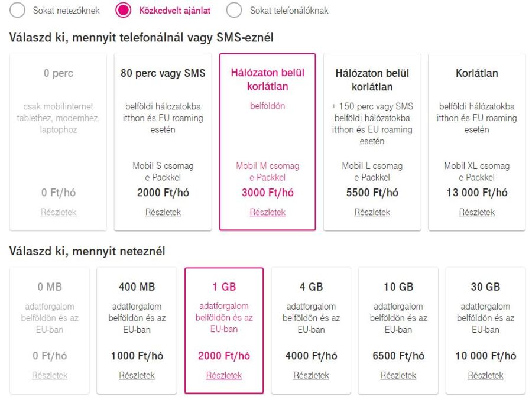Select the 0 perc plan card
532x400 pixels.
(58, 142)
